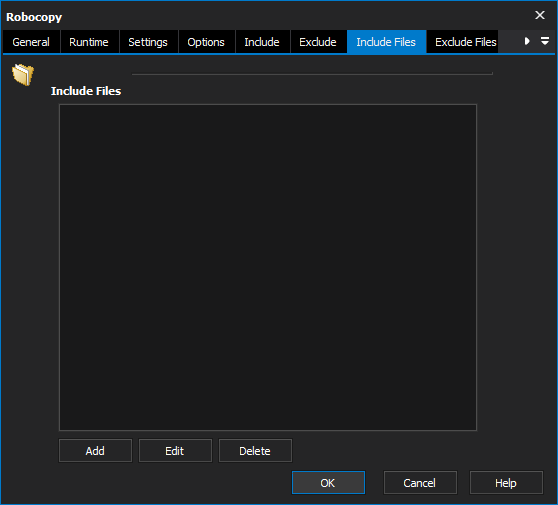Click inside the empty Include Files list
This screenshot has width=558, height=505.
click(268, 267)
